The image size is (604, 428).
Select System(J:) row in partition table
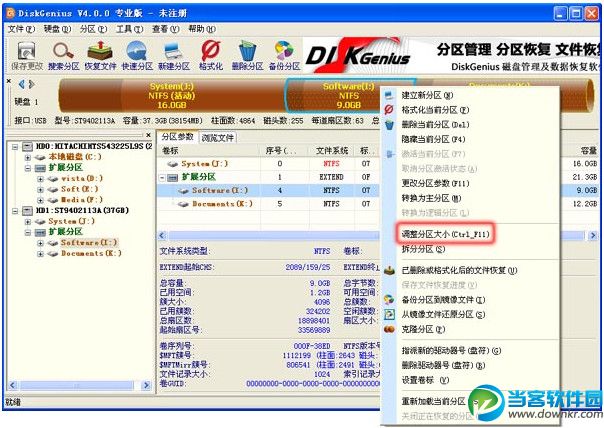[x=268, y=164]
